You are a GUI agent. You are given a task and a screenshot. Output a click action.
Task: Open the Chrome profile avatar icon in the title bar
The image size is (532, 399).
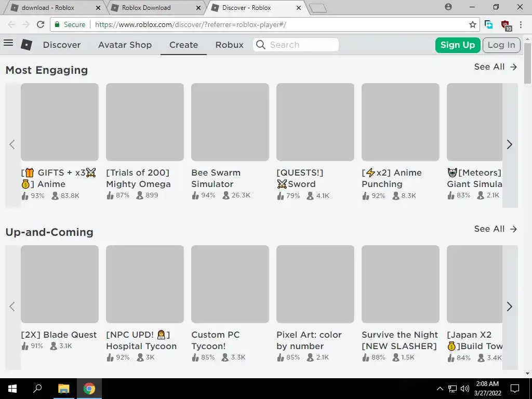coord(448,7)
